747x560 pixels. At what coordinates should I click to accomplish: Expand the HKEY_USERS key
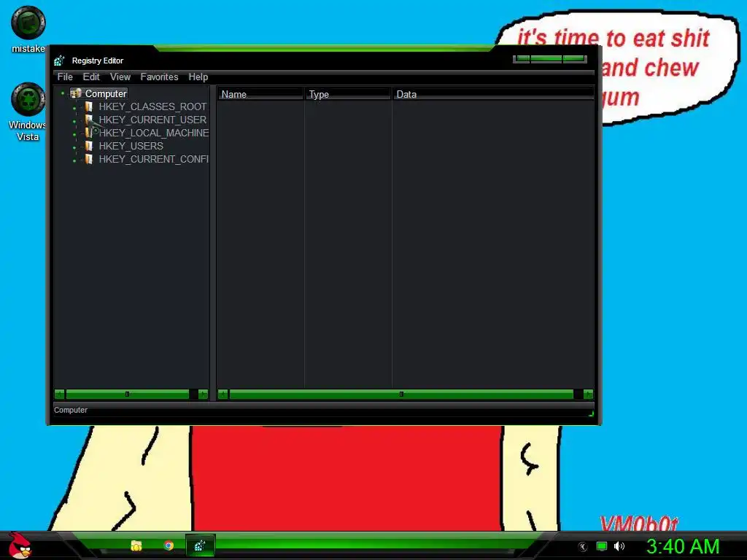[74, 147]
